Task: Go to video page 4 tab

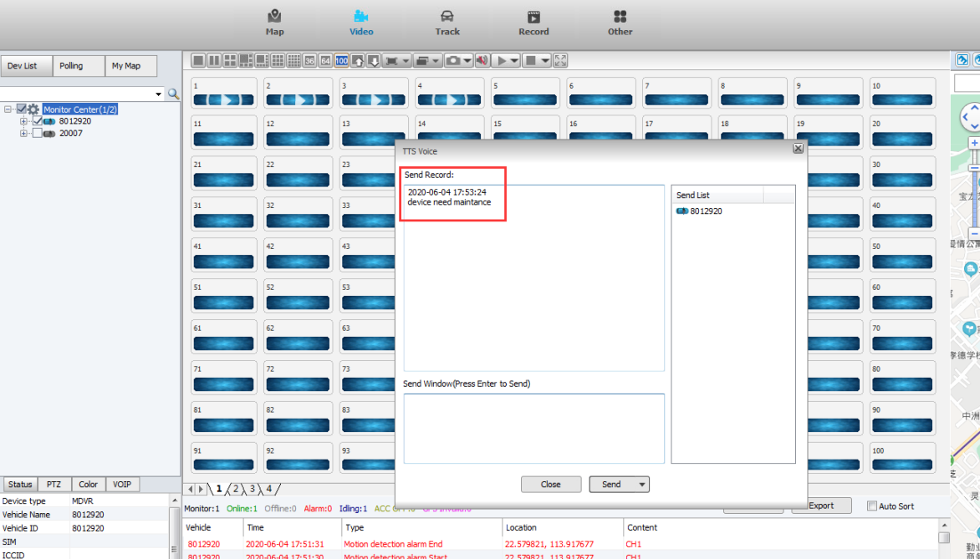Action: (x=268, y=489)
